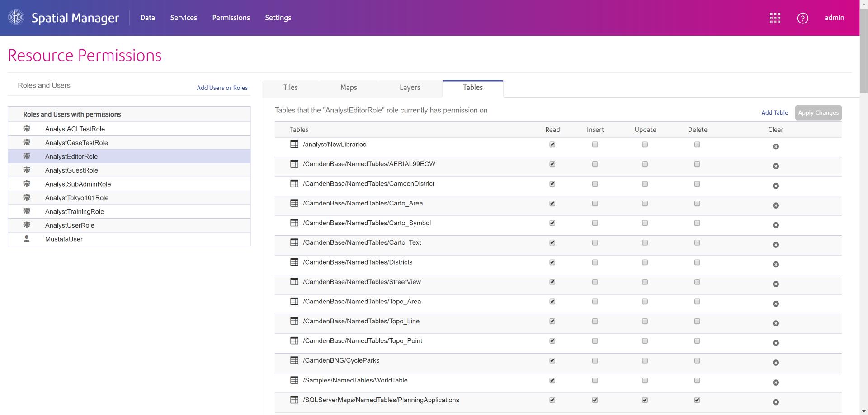Enable Insert for AERIAL99ECW table
The image size is (868, 415).
[595, 164]
